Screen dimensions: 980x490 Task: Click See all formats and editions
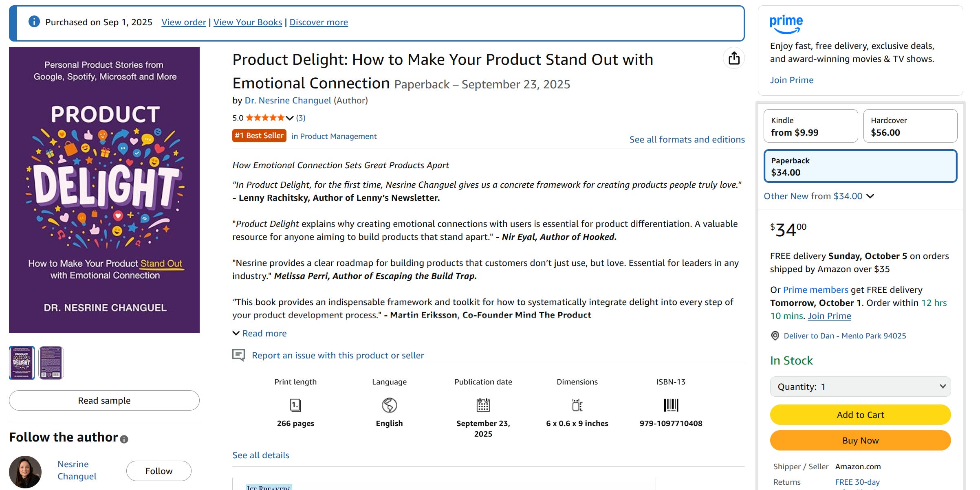tap(687, 139)
